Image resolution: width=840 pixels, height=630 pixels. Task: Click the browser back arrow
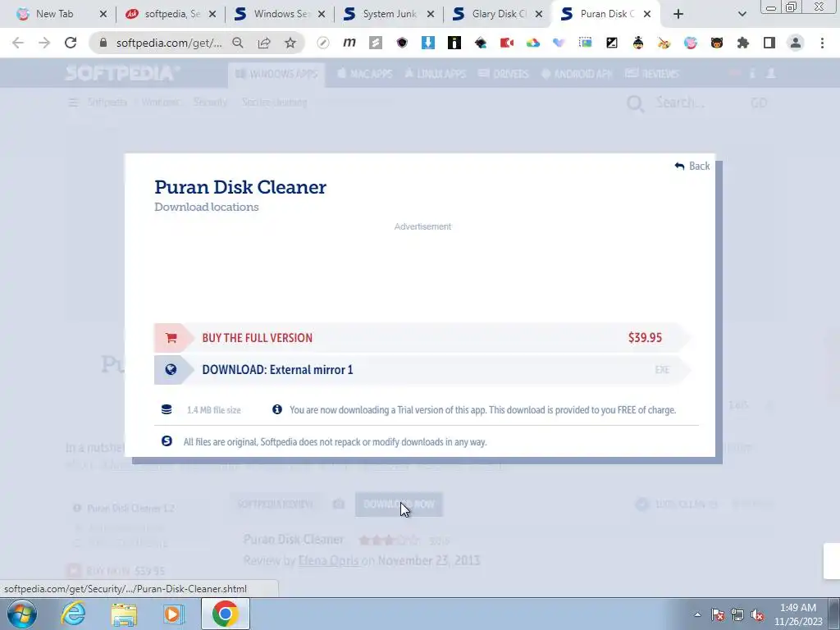tap(18, 43)
